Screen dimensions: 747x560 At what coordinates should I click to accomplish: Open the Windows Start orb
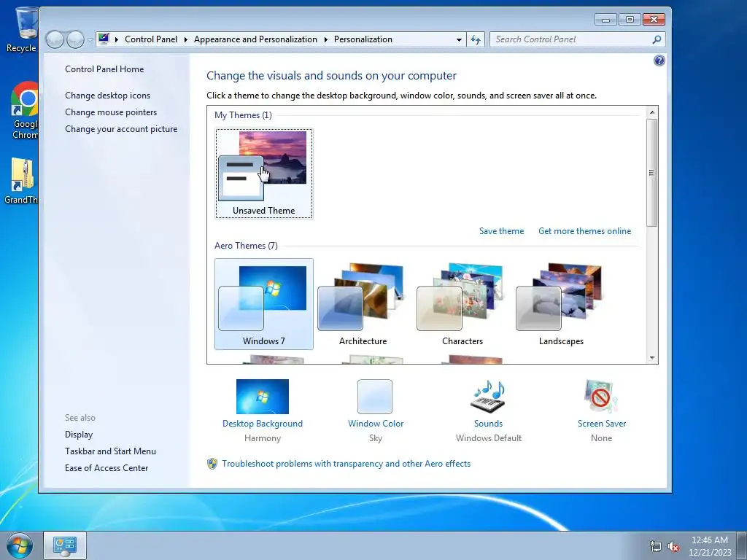20,545
